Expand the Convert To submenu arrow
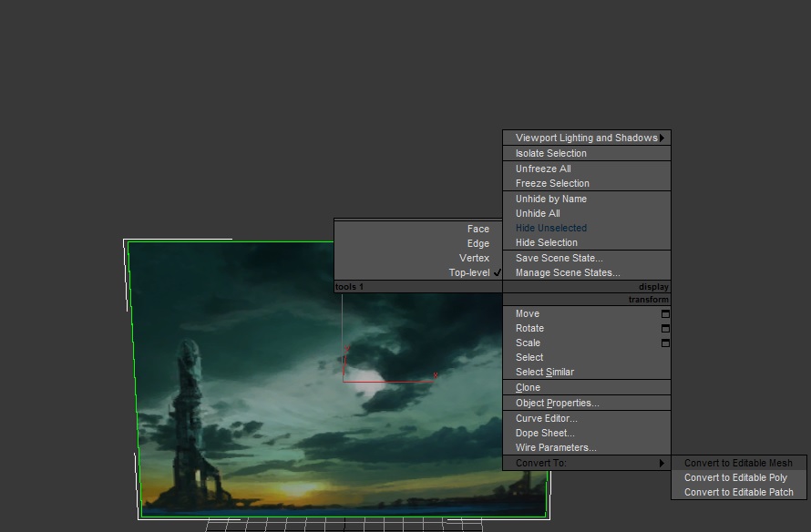811x532 pixels. 662,463
